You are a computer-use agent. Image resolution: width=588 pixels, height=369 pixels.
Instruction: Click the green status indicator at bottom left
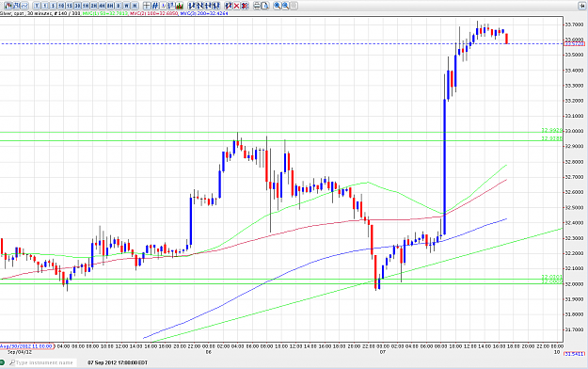pyautogui.click(x=2, y=362)
